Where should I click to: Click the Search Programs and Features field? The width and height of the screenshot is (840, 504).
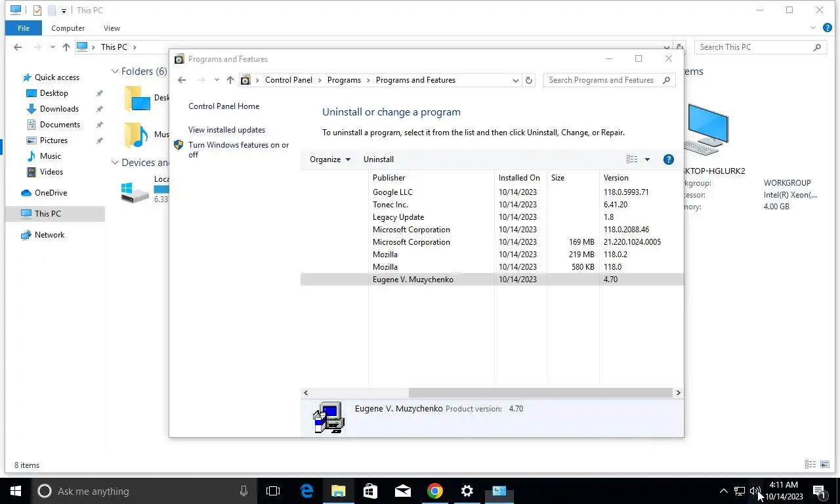coord(609,80)
